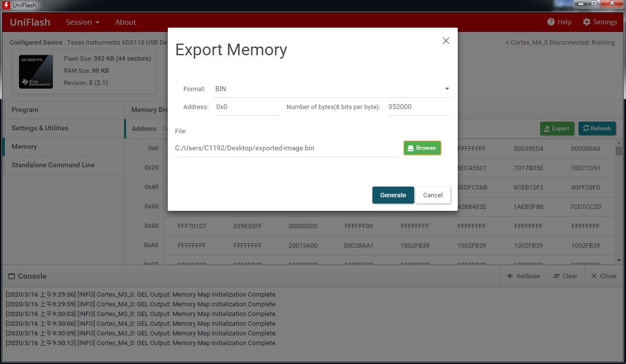Click the 0x0 row address label

click(153, 148)
